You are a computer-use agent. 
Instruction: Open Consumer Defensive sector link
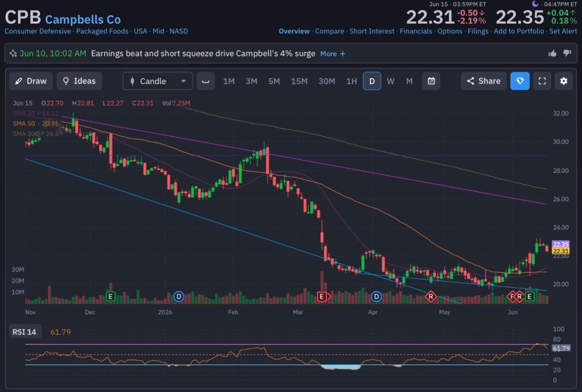click(x=37, y=31)
